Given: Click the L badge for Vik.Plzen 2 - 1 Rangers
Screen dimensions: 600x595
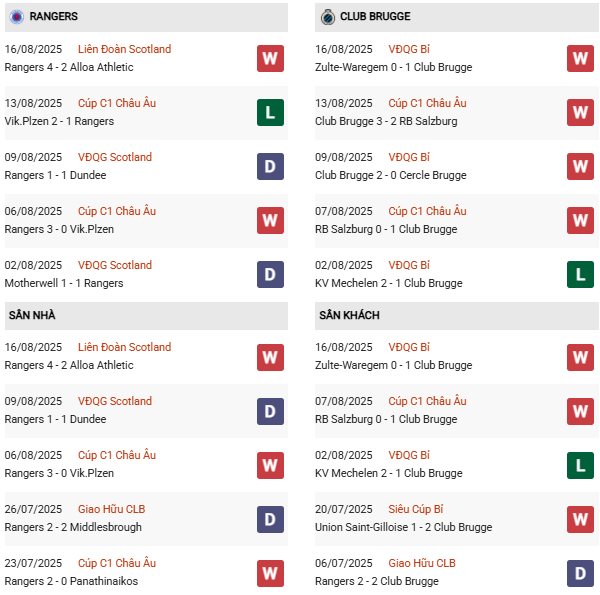Looking at the screenshot, I should (x=270, y=112).
